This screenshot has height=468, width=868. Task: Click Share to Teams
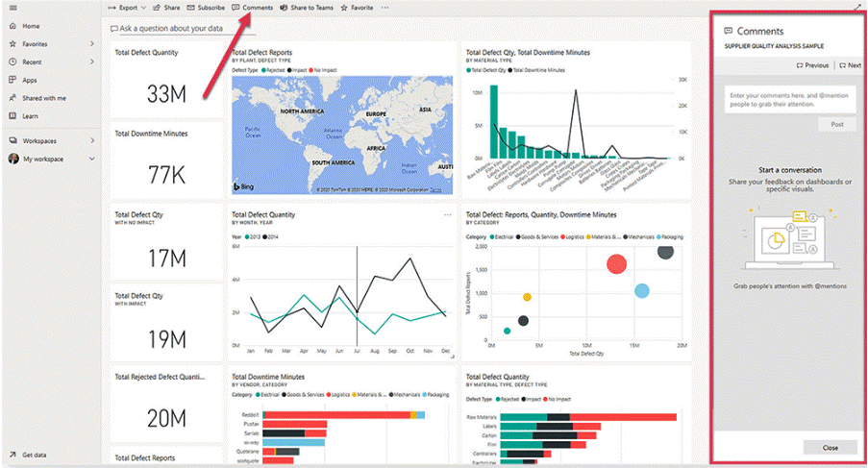point(307,8)
